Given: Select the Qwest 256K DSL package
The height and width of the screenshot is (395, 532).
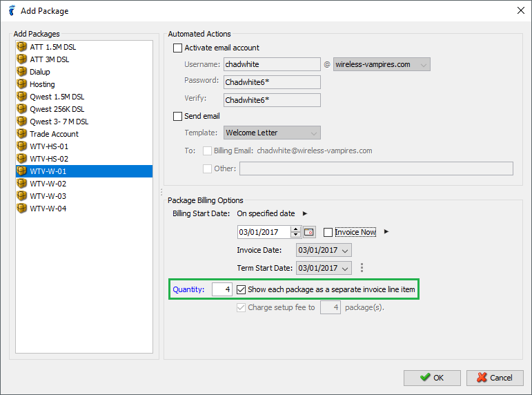Looking at the screenshot, I should [83, 109].
